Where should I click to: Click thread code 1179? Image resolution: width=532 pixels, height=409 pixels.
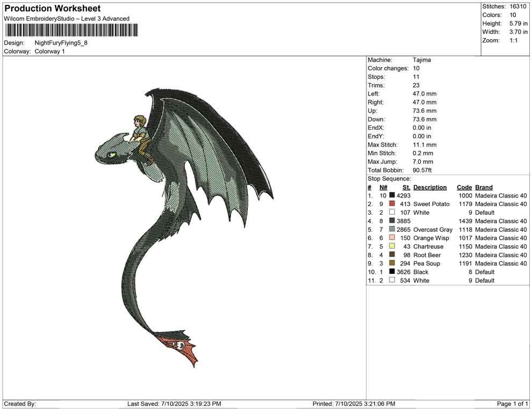pyautogui.click(x=465, y=204)
